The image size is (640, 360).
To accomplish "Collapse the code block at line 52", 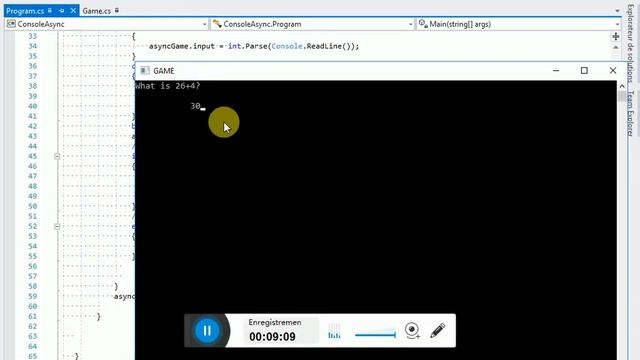I will pos(57,227).
